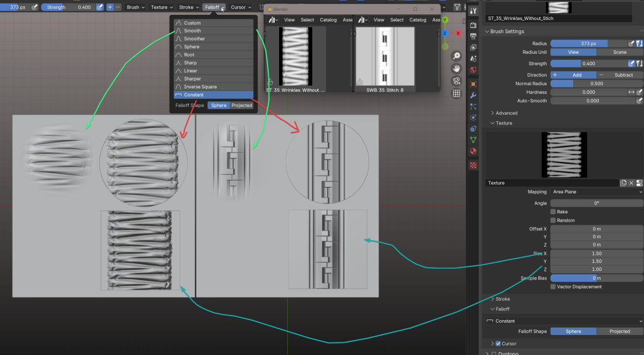Image resolution: width=644 pixels, height=355 pixels.
Task: Open the Scene properties tab icon
Action: coord(473,59)
